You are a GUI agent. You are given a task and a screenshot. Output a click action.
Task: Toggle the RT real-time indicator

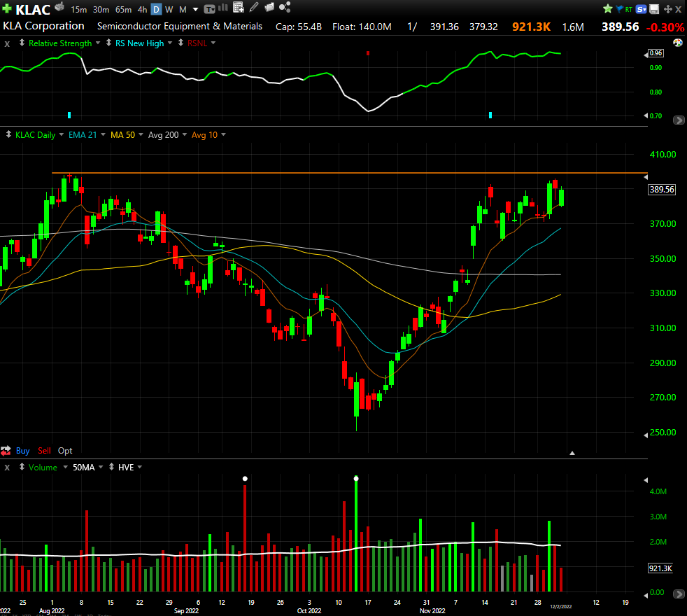pos(629,9)
